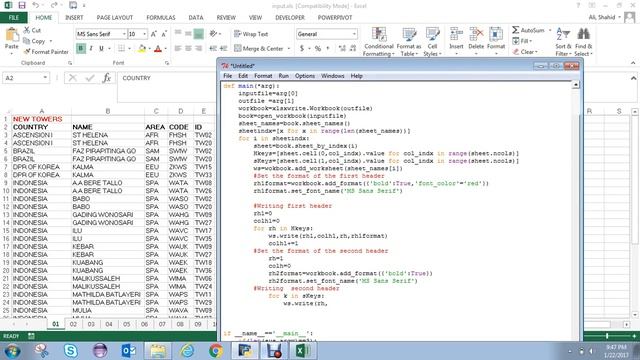Image resolution: width=640 pixels, height=360 pixels.
Task: Open the Format menu in IDLE window
Action: [263, 76]
